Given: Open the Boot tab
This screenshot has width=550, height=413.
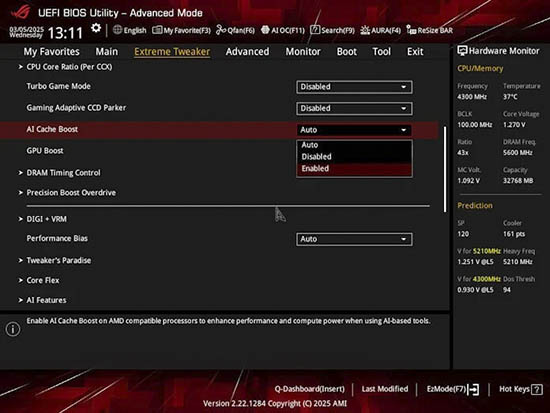Looking at the screenshot, I should click(x=347, y=52).
